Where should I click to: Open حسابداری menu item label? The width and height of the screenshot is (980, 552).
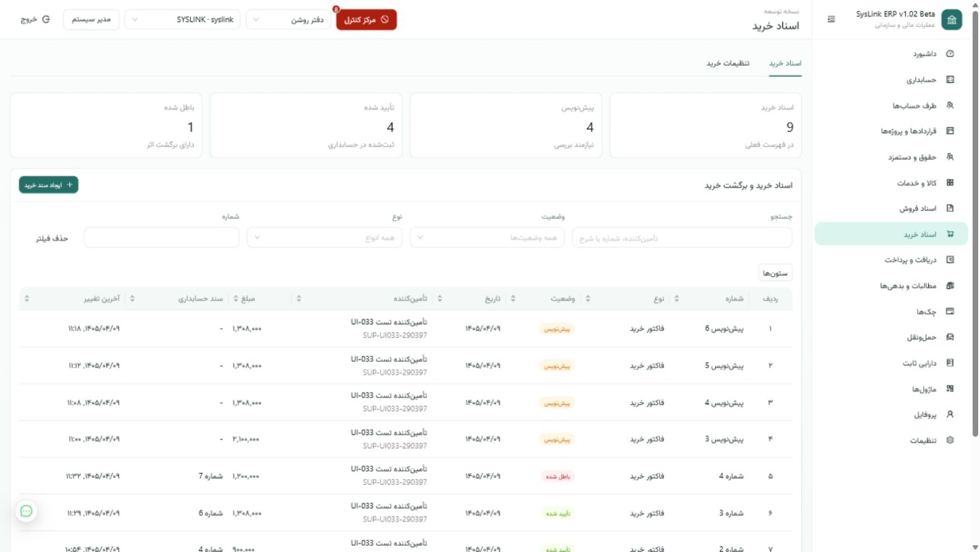tap(921, 80)
